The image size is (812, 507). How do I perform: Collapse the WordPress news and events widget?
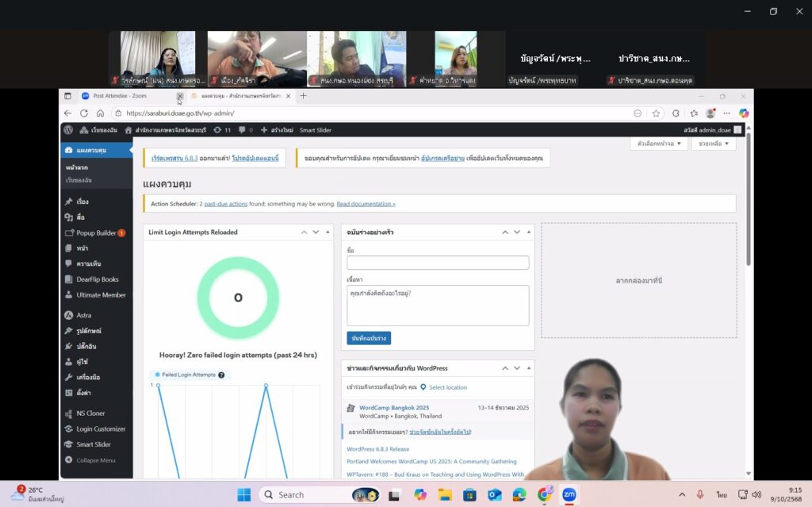529,368
